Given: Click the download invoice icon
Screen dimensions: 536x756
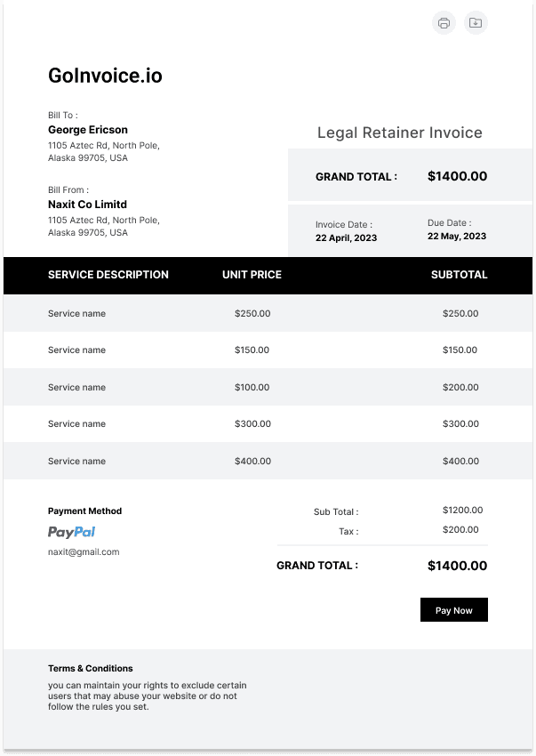Looking at the screenshot, I should pos(476,22).
